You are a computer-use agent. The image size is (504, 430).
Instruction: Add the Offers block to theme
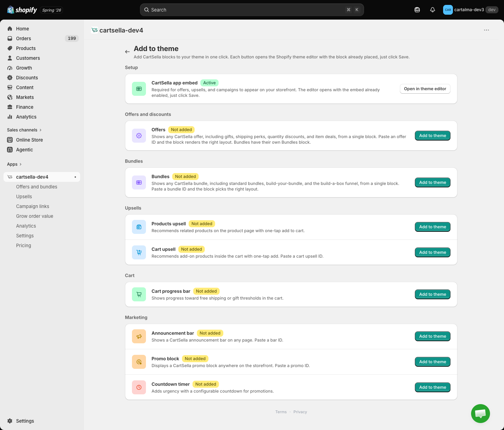(x=433, y=136)
